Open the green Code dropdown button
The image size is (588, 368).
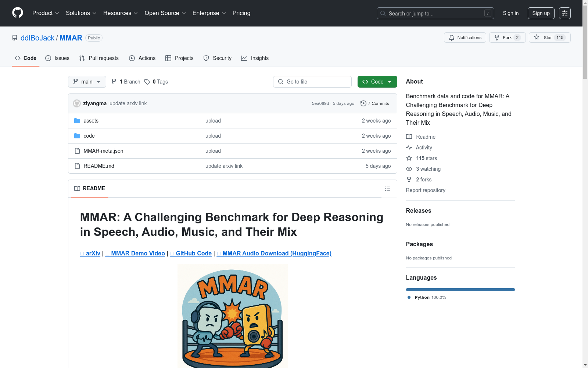377,82
